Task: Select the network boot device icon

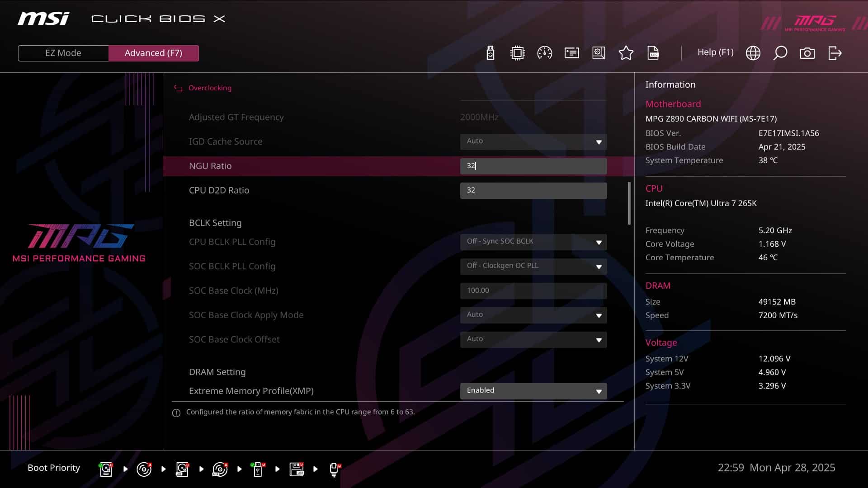Action: click(x=334, y=469)
